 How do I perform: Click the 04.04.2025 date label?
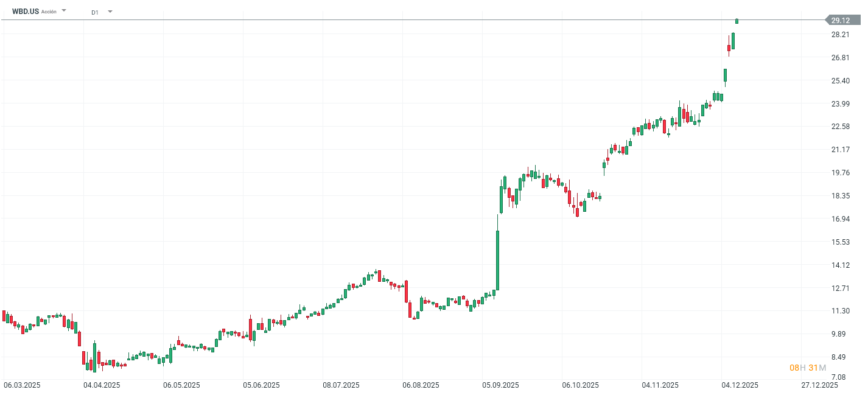(x=102, y=385)
